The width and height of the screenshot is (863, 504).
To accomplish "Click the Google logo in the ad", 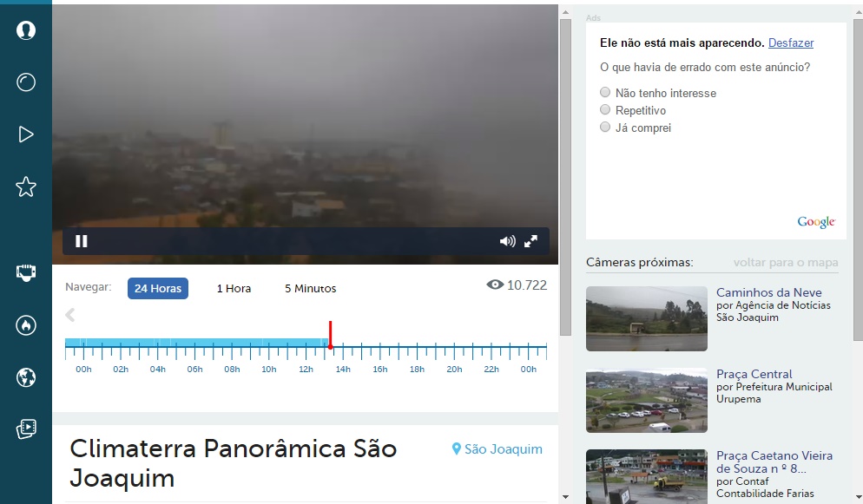I will (816, 222).
